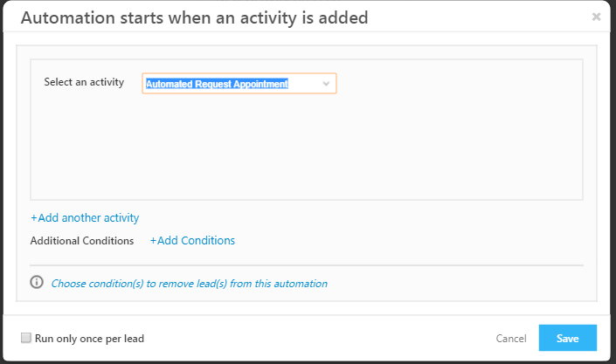Click the 'Run only once per lead' label text

pos(89,339)
